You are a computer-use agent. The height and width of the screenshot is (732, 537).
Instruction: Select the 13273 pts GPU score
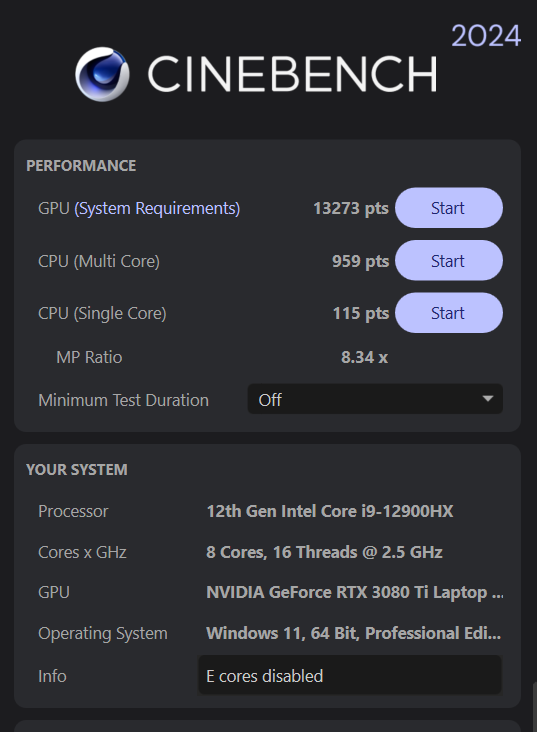point(351,208)
